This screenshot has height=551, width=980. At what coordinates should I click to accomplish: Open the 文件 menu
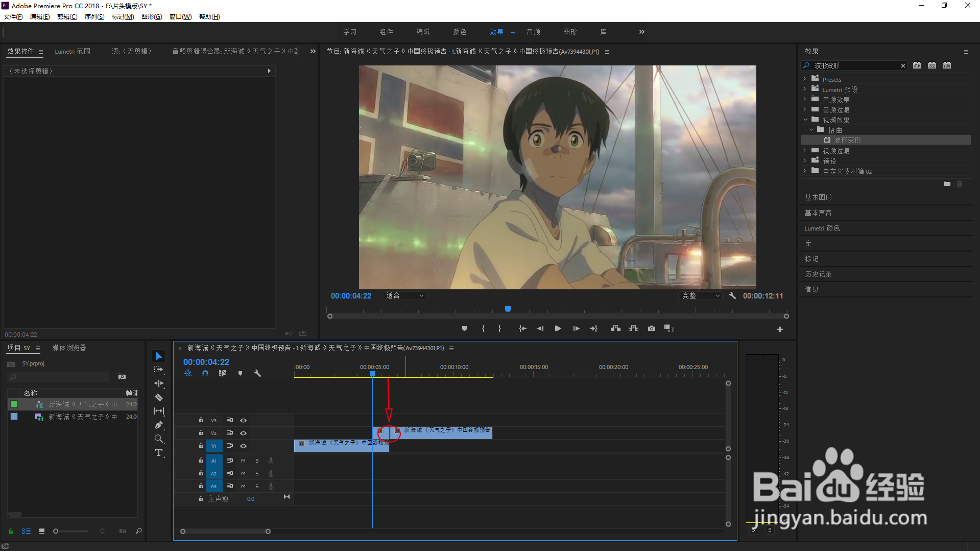[x=13, y=17]
